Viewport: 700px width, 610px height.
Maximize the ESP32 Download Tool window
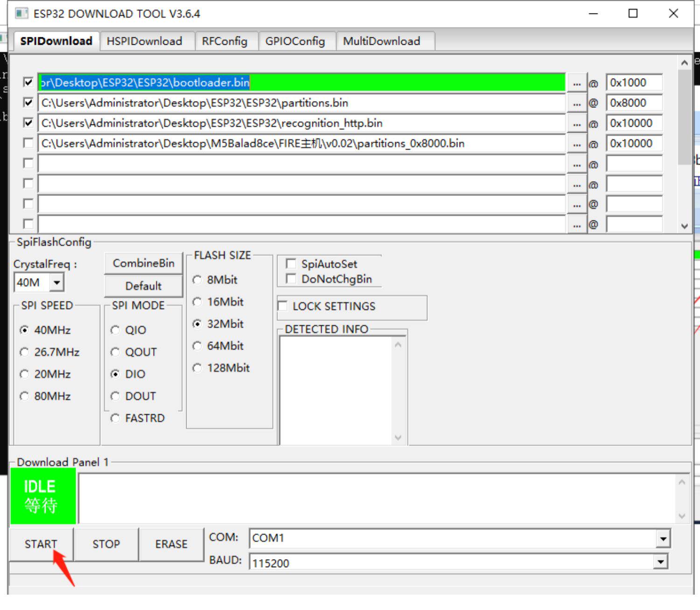tap(633, 14)
